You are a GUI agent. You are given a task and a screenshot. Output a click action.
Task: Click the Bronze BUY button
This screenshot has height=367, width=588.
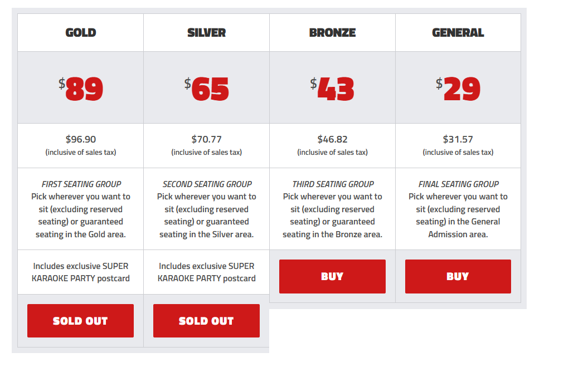point(332,276)
